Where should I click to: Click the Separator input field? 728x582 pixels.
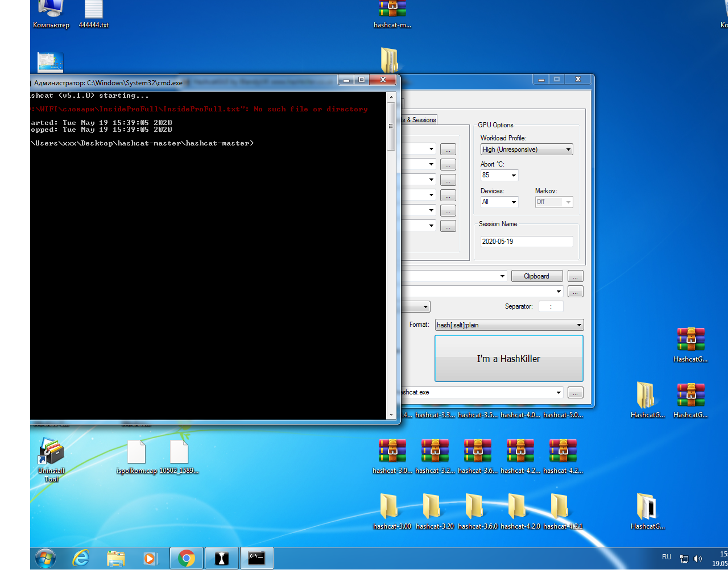pos(551,307)
